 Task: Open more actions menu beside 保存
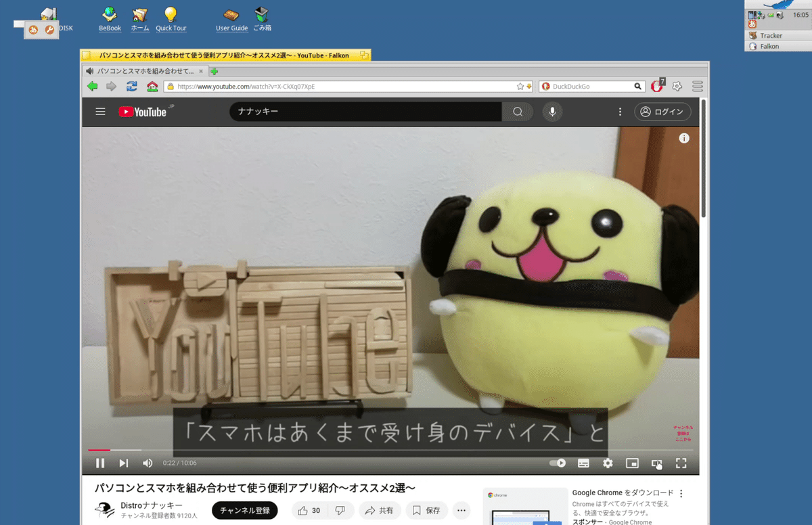click(x=461, y=510)
